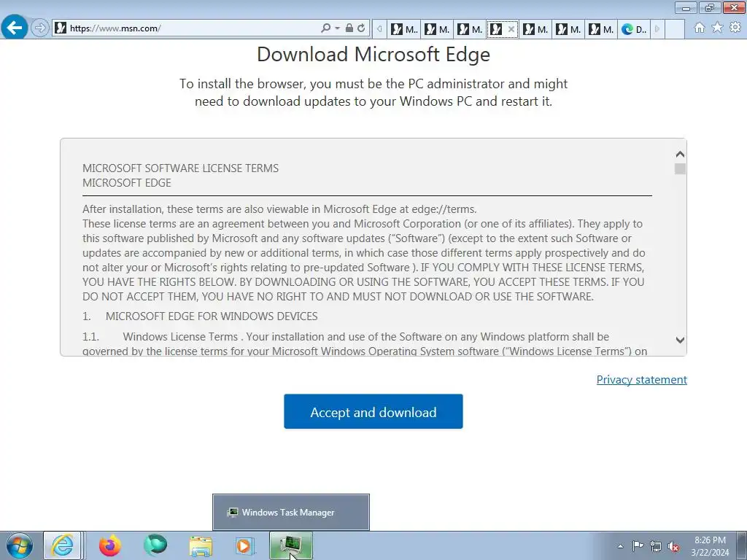
Task: Click license box scroll-up arrow
Action: pyautogui.click(x=681, y=154)
